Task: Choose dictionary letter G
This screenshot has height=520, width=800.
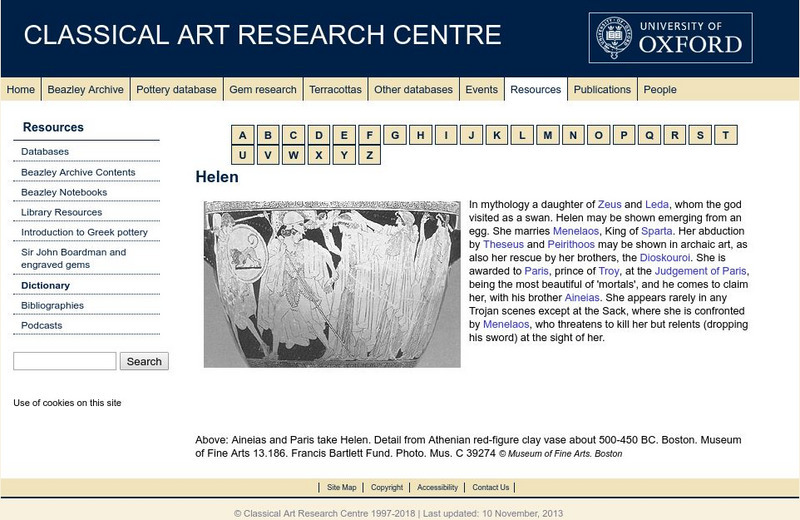Action: click(x=395, y=135)
